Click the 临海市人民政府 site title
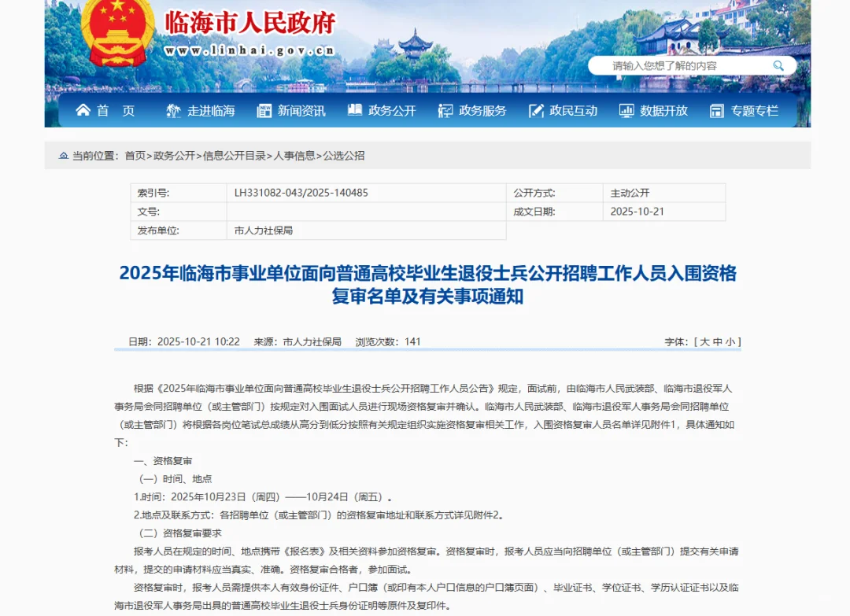 (x=250, y=23)
